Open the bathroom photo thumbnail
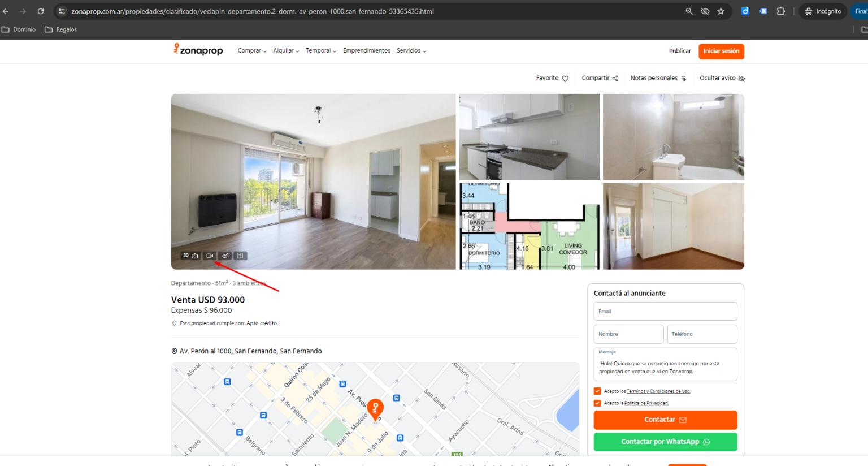Viewport: 868px width, 466px height. 673,136
